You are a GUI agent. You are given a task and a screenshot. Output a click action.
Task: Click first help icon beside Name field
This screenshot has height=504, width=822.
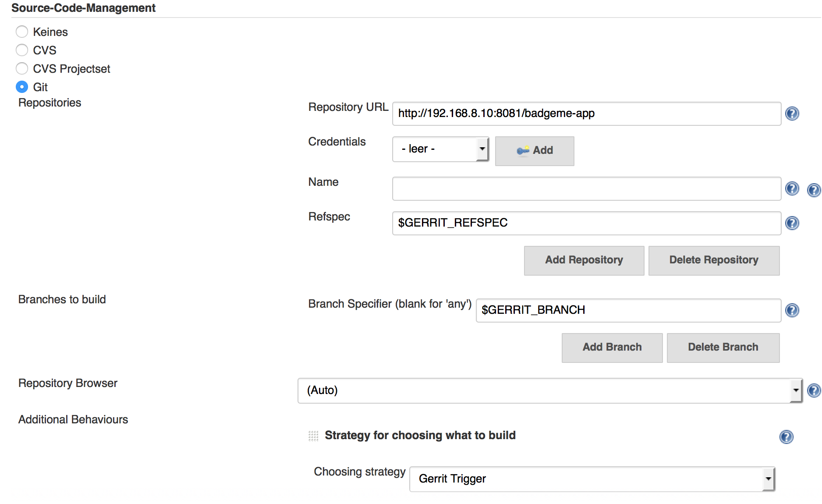point(792,188)
